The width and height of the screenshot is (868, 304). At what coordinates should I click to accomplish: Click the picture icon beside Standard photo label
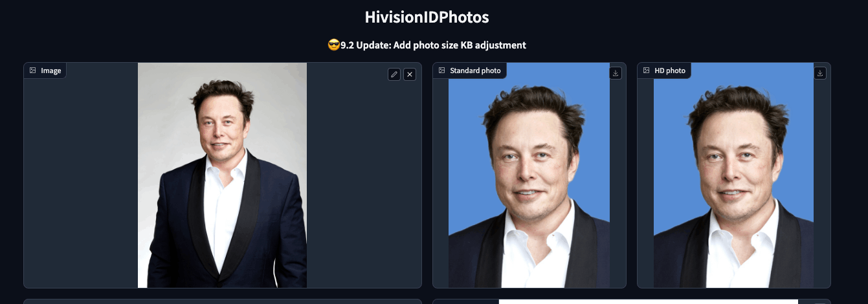click(442, 71)
